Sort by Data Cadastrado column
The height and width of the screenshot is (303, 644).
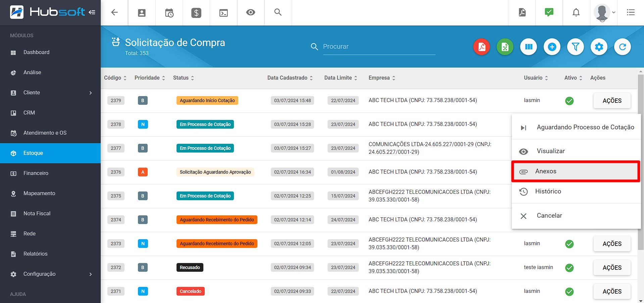(290, 78)
